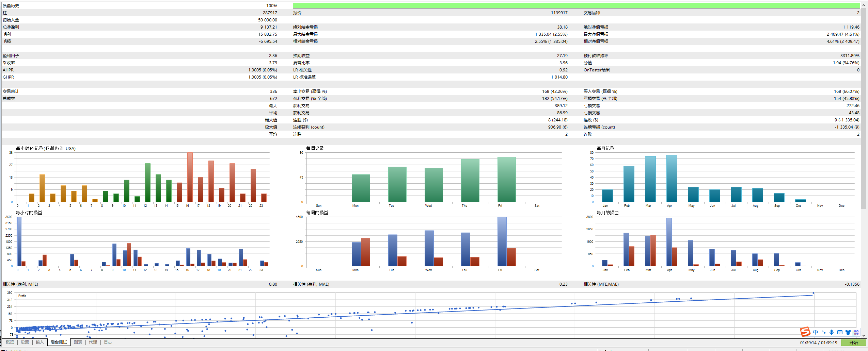The height and width of the screenshot is (351, 868).
Task: Open Sogou skin (shirt) icon
Action: pos(848,332)
